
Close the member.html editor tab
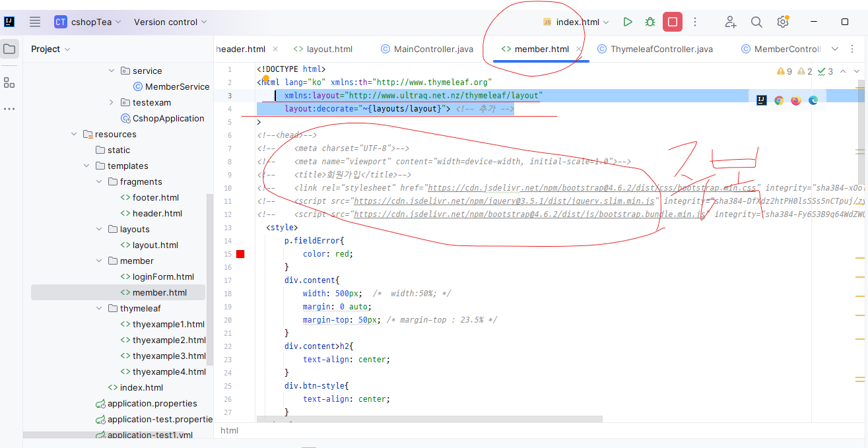pyautogui.click(x=579, y=49)
